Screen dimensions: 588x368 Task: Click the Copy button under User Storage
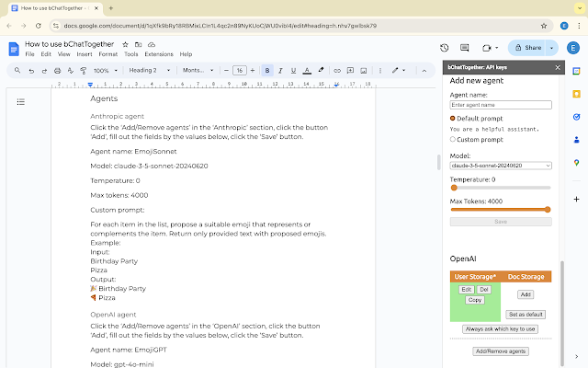(x=475, y=300)
